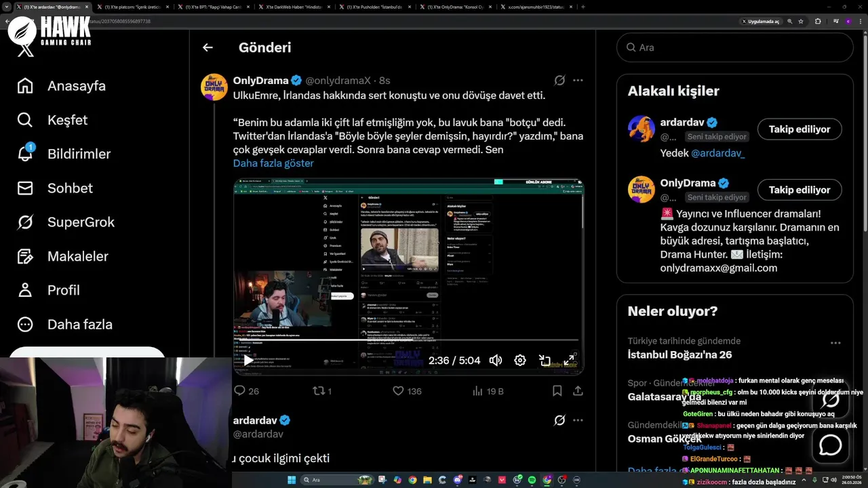Image resolution: width=868 pixels, height=488 pixels.
Task: Bookmark page with star icon
Action: pyautogui.click(x=801, y=22)
